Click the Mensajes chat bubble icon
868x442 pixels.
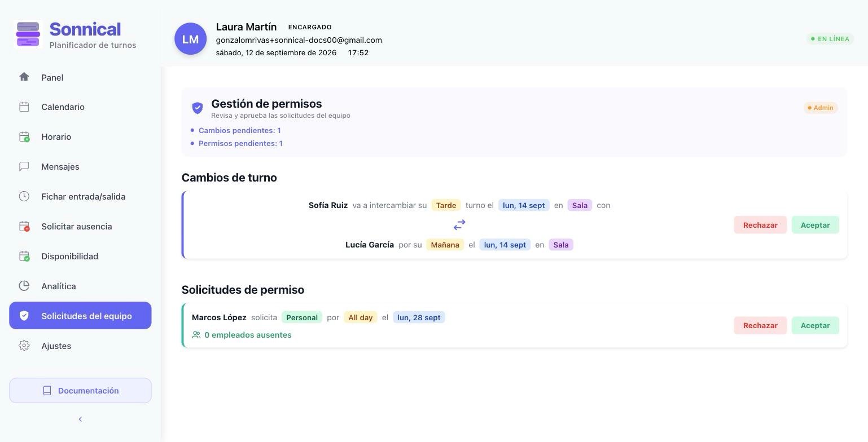[24, 166]
